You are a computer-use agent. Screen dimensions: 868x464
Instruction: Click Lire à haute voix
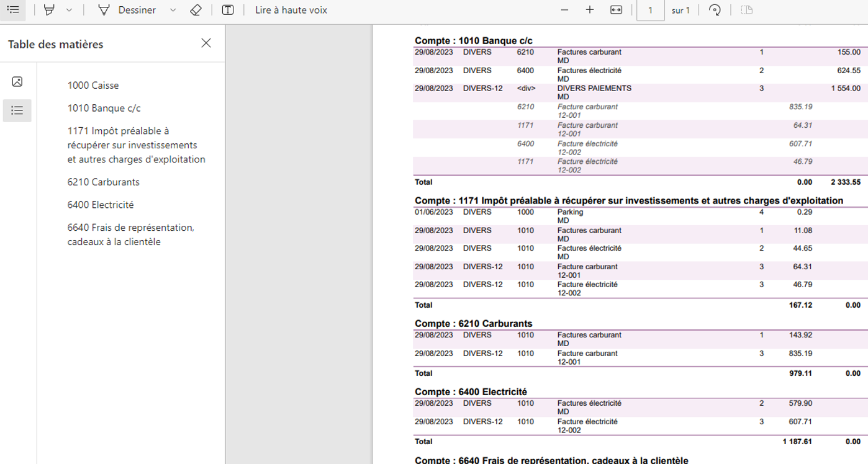click(291, 10)
